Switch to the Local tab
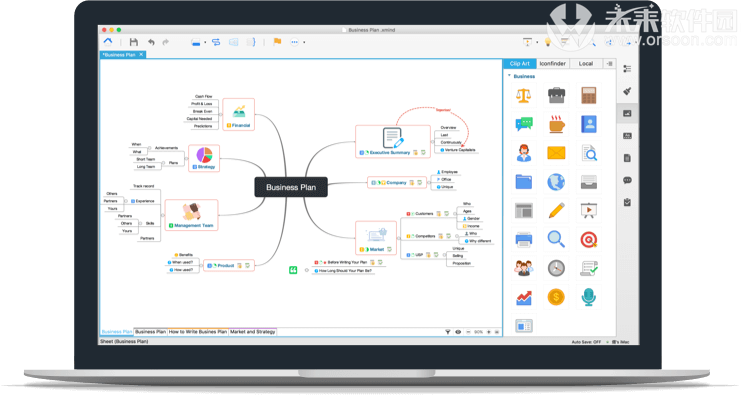The width and height of the screenshot is (741, 396). click(586, 63)
